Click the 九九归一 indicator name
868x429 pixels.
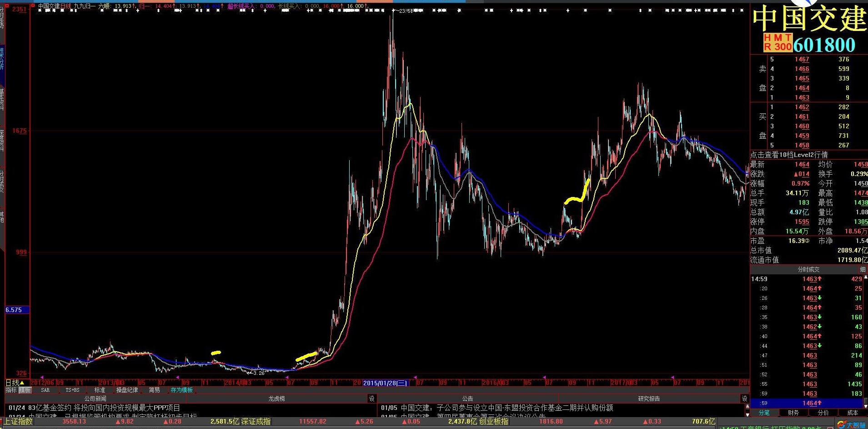(x=85, y=6)
